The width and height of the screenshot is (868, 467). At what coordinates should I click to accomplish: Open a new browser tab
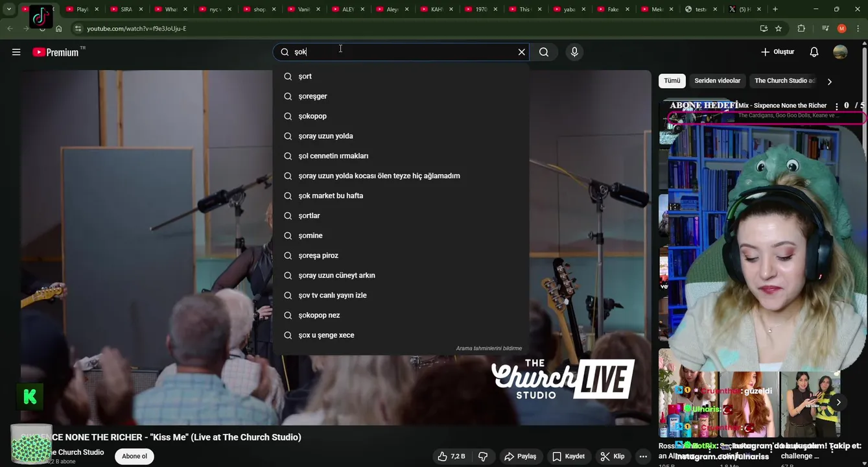point(775,9)
